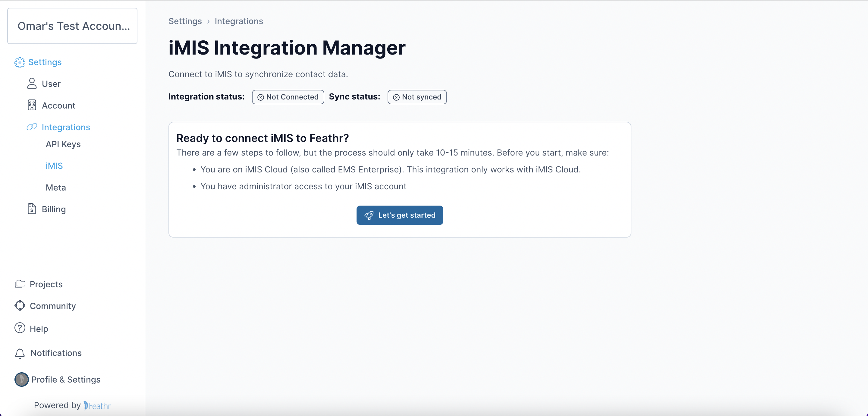The image size is (868, 416).
Task: Open the API Keys page
Action: [63, 144]
